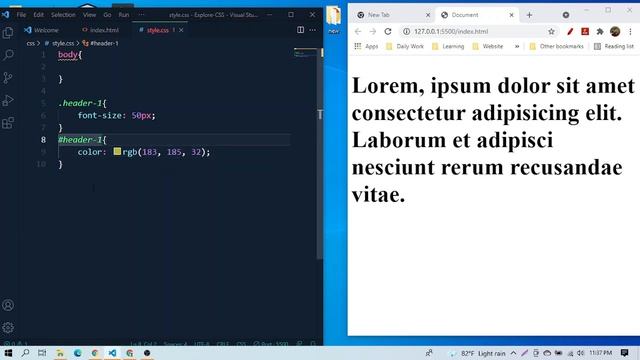Open the Reading list in Chrome
The width and height of the screenshot is (640, 360).
click(614, 47)
